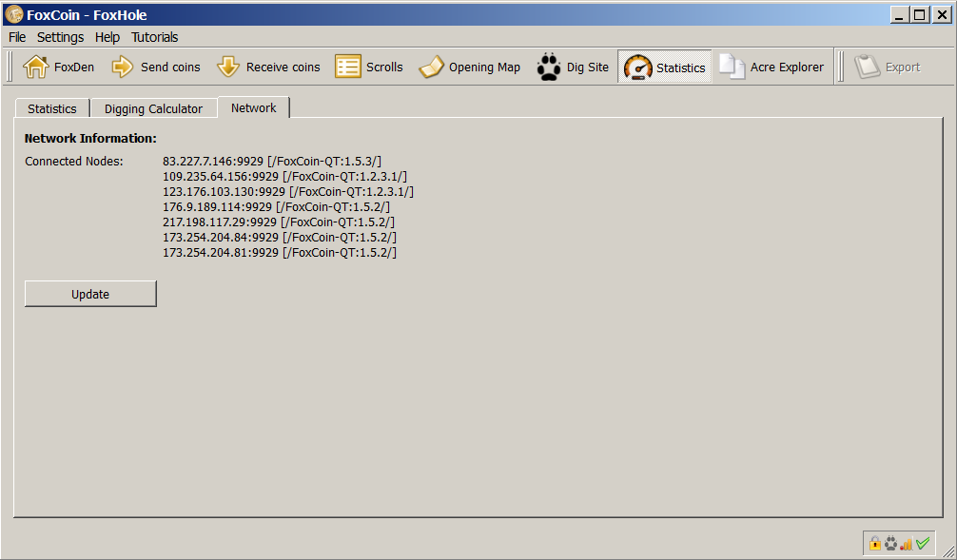Grab the toolbar's left drag handle

click(x=10, y=68)
